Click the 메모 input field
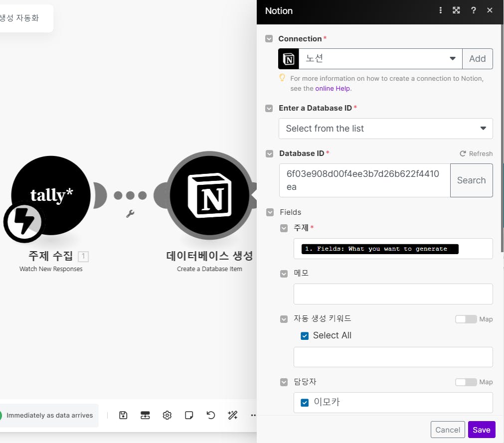The height and width of the screenshot is (443, 504). [393, 294]
